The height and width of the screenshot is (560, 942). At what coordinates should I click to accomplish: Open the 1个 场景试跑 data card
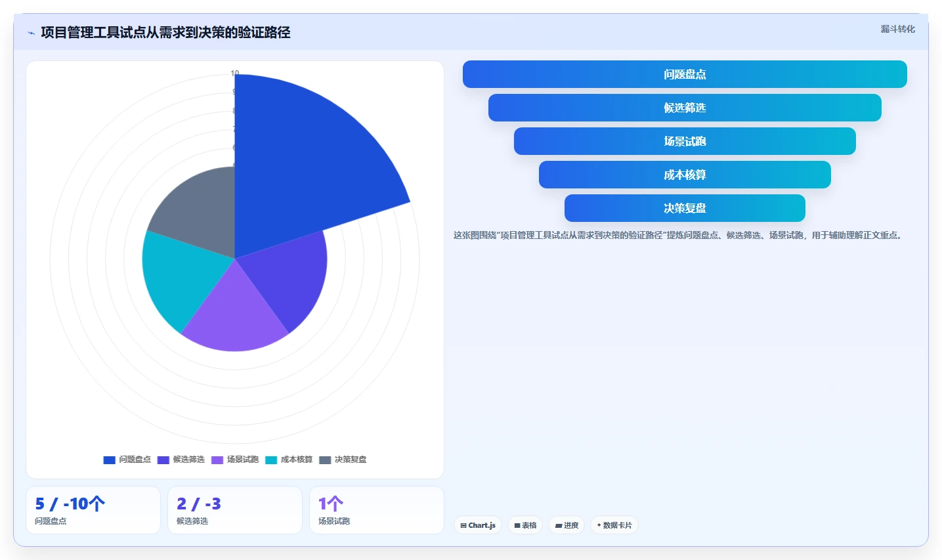point(377,510)
